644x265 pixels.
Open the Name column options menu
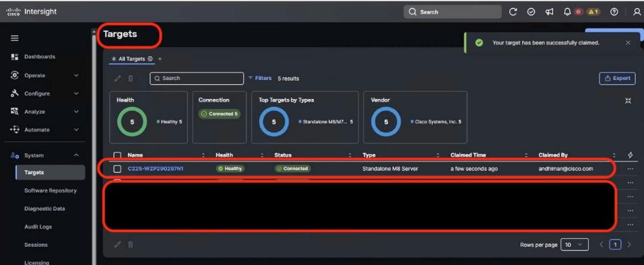pyautogui.click(x=203, y=155)
